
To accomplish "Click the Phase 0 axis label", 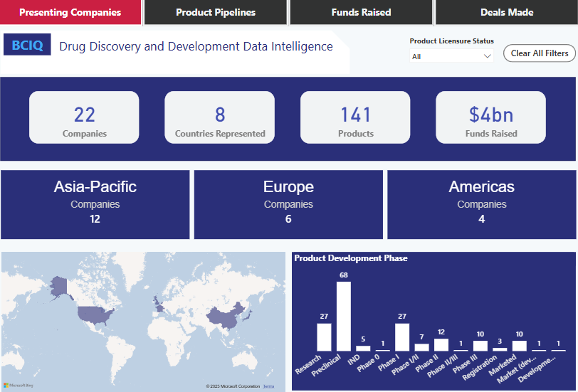I will (368, 363).
